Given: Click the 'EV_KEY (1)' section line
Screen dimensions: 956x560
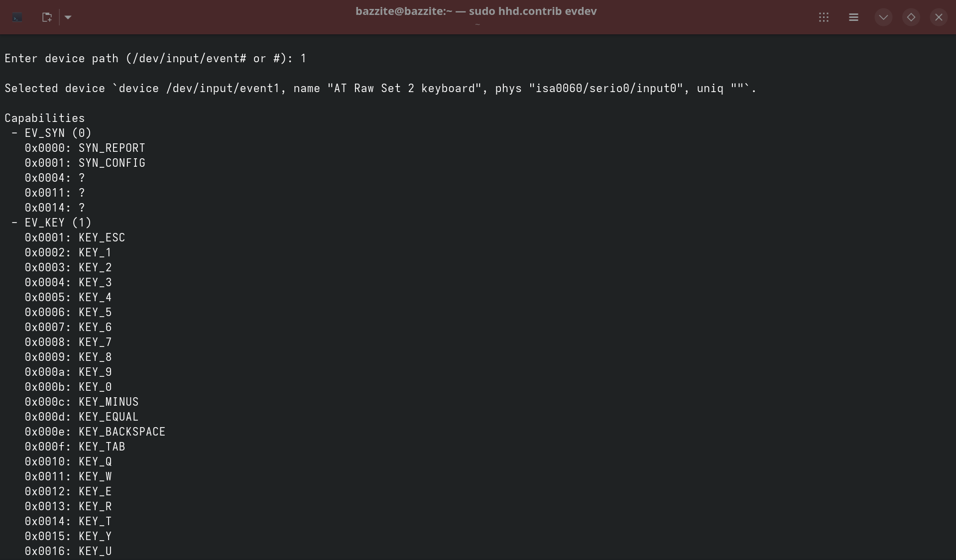Looking at the screenshot, I should (51, 223).
